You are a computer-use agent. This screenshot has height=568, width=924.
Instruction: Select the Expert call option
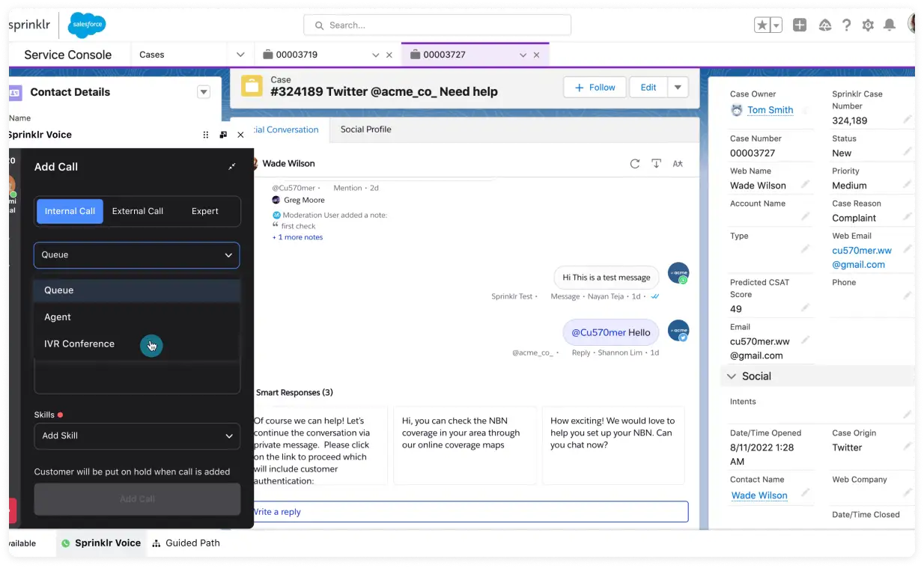tap(205, 211)
